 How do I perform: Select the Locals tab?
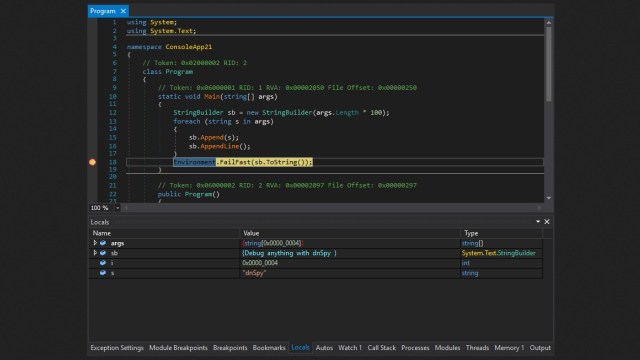point(300,347)
